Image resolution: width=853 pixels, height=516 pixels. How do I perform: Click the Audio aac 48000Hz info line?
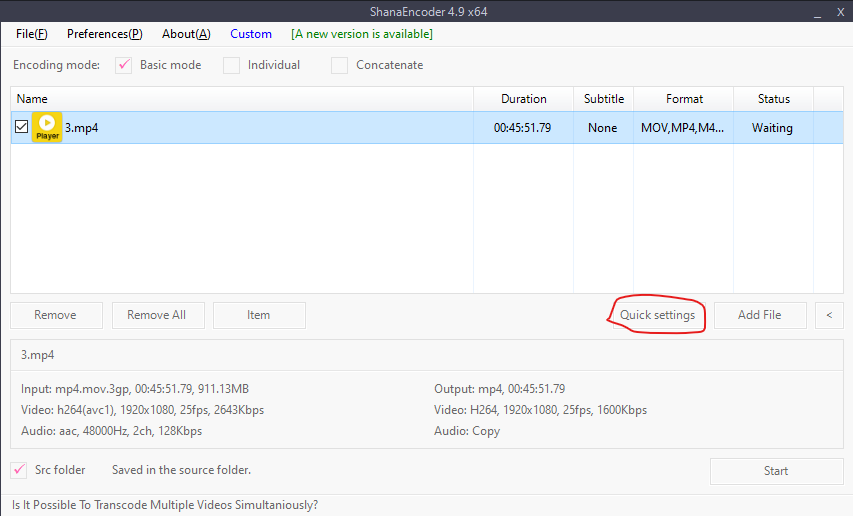[x=112, y=431]
